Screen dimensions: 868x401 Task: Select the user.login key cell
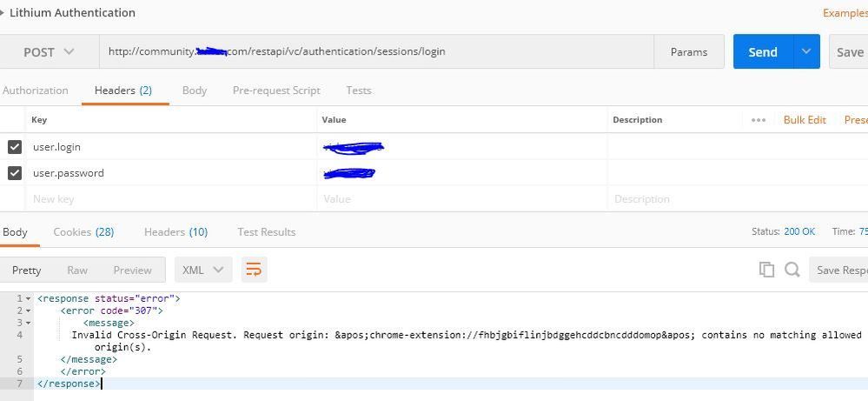(x=170, y=147)
